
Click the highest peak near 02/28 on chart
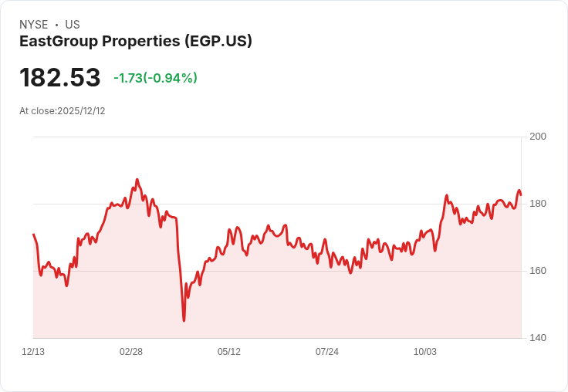[137, 179]
